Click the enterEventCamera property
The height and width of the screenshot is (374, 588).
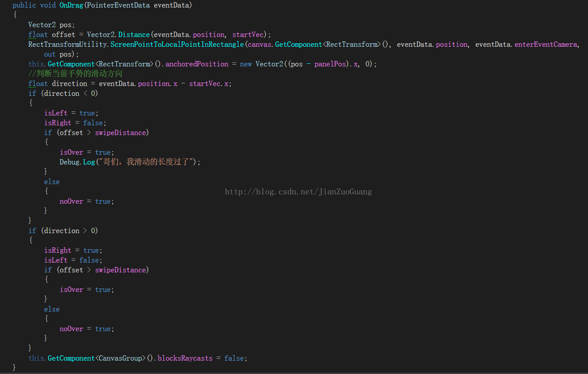tap(546, 45)
